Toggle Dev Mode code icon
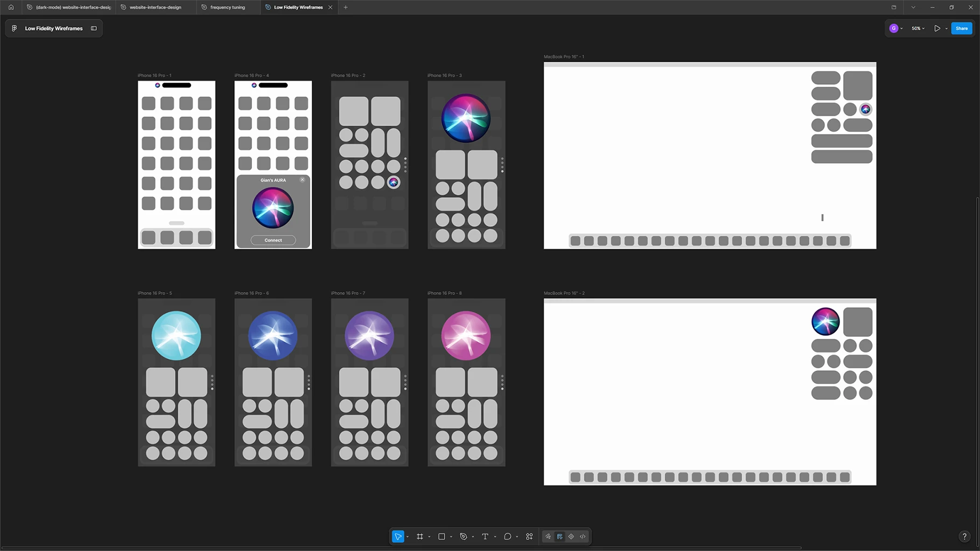Screen dimensions: 980x551 click(x=583, y=536)
